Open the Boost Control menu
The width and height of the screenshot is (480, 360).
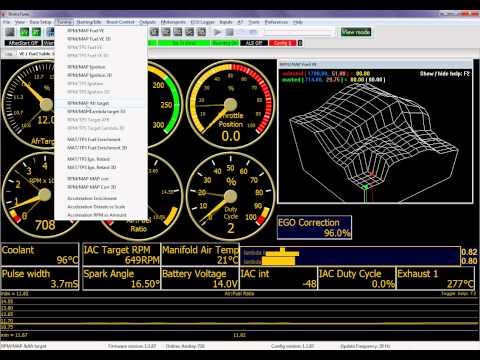pos(120,22)
